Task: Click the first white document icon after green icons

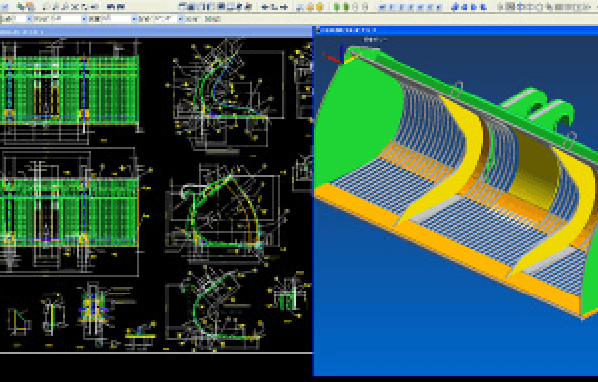Action: (355, 6)
